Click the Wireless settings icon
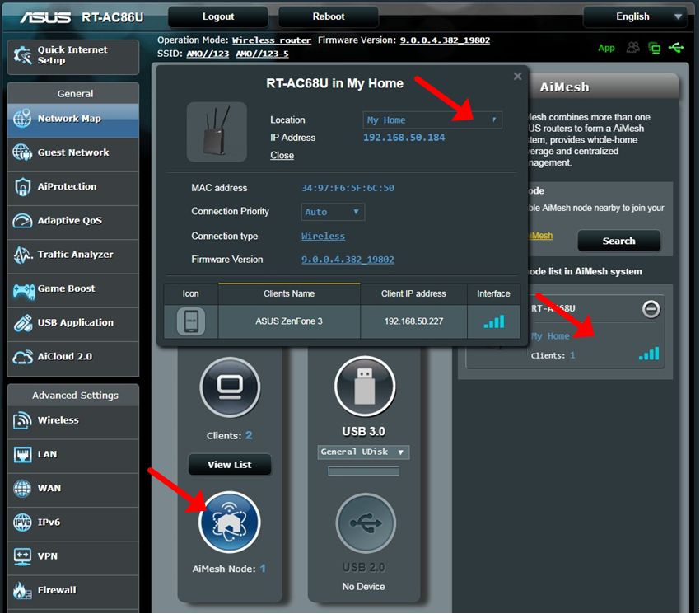The image size is (700, 614). (22, 420)
